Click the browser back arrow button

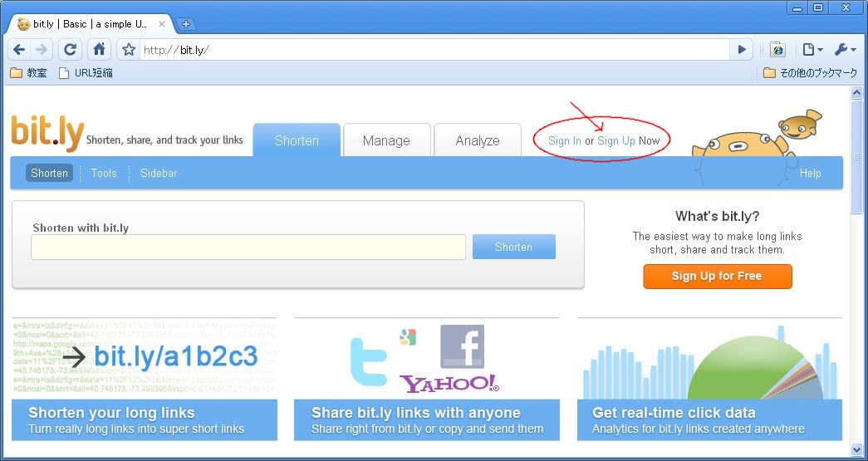(19, 50)
